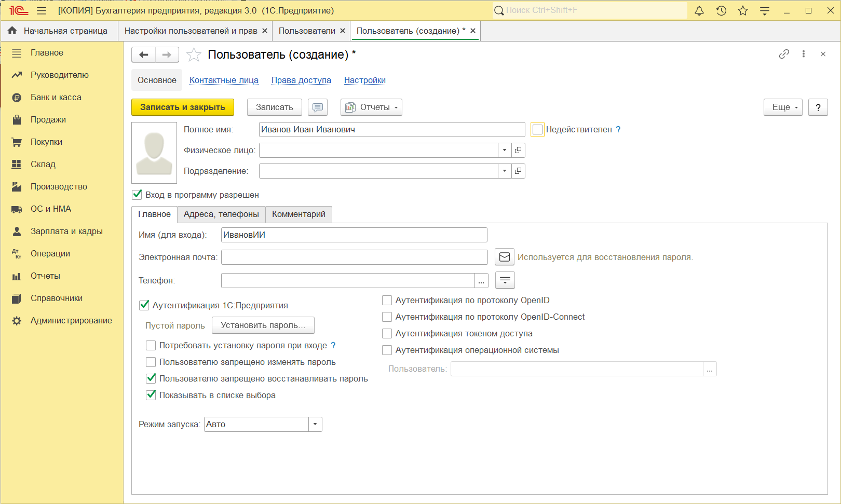The image size is (841, 504).
Task: Toggle Аутентификация 1С:Предприятия checkbox
Action: pyautogui.click(x=144, y=305)
